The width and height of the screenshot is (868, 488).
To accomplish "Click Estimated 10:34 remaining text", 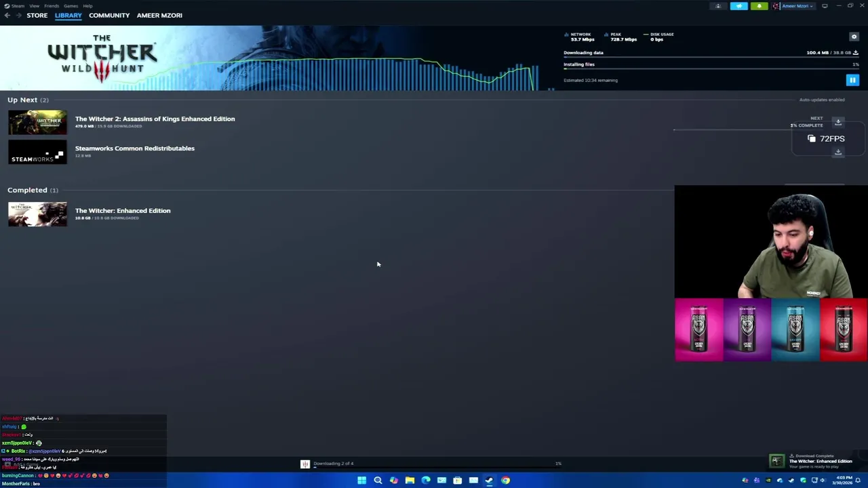I will coord(591,80).
